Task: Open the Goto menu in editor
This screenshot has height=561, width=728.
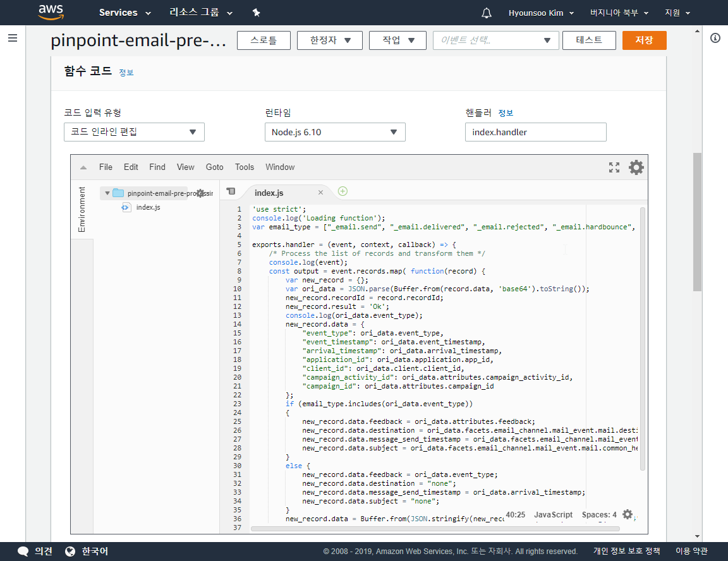Action: 214,167
